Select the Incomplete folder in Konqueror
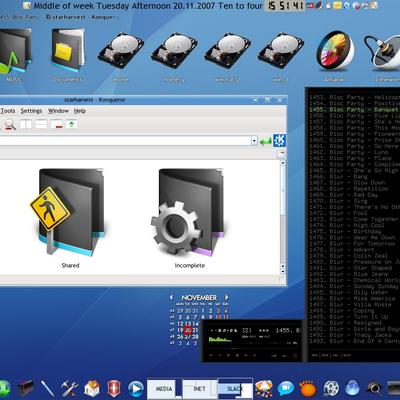The width and height of the screenshot is (400, 400). tap(189, 218)
